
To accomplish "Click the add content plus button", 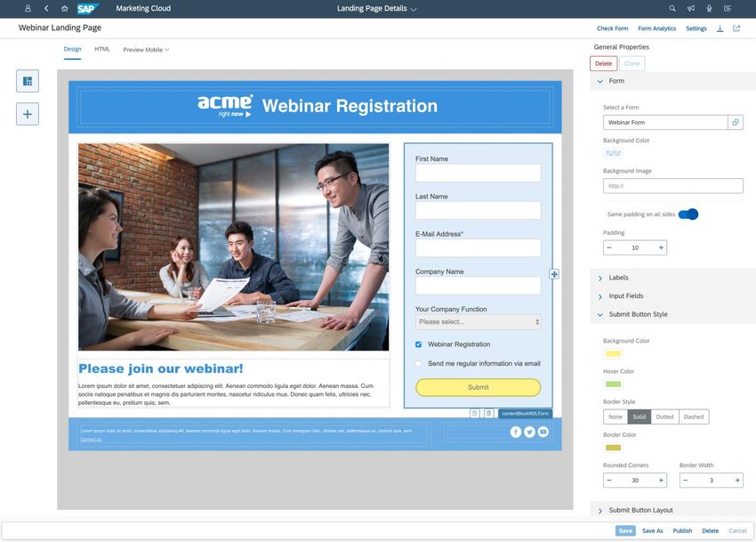I will 28,114.
